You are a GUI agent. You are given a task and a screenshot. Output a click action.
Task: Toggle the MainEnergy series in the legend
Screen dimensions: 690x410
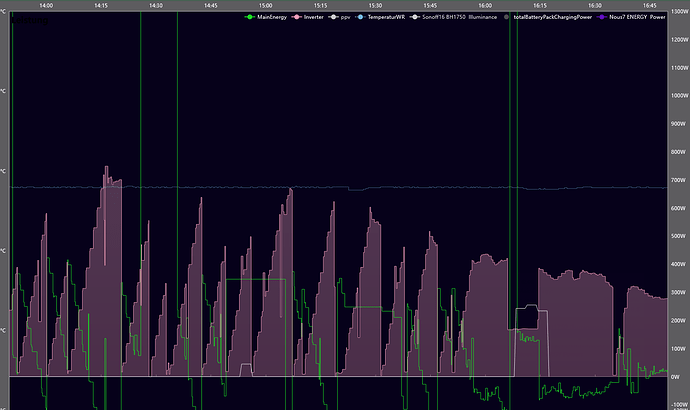[x=265, y=17]
